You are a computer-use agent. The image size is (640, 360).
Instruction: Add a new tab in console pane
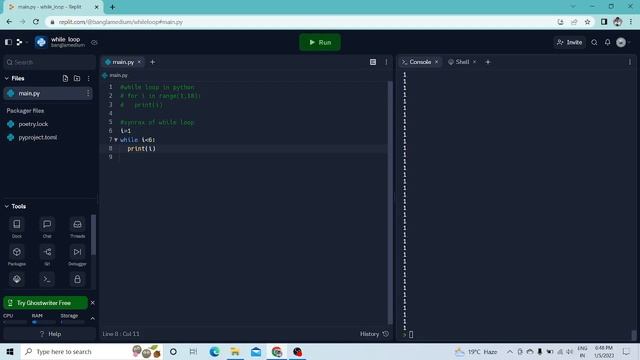pos(488,62)
